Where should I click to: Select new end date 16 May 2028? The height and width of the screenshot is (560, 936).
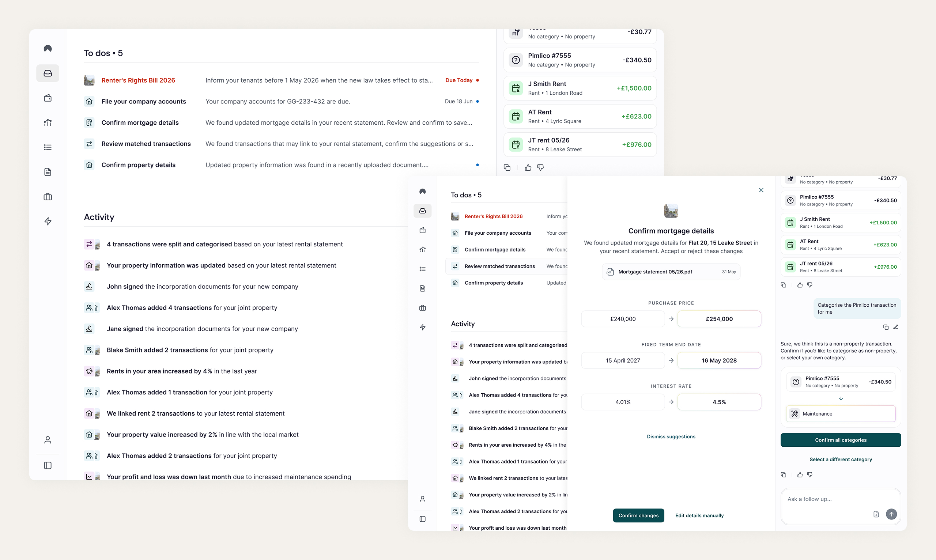coord(719,360)
